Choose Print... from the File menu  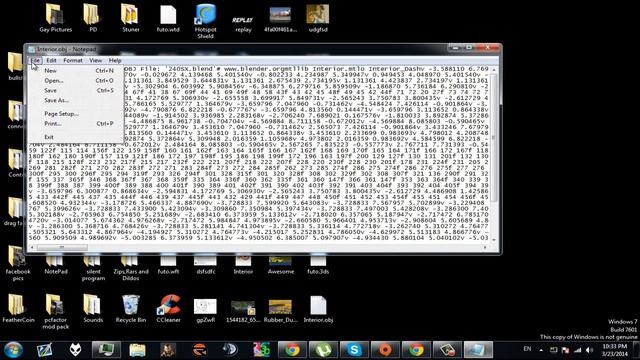(x=77, y=123)
